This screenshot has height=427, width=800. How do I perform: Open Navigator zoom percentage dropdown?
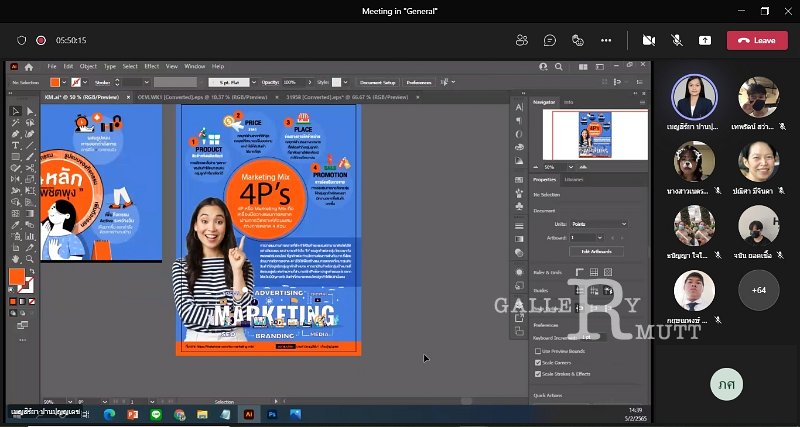pos(571,167)
